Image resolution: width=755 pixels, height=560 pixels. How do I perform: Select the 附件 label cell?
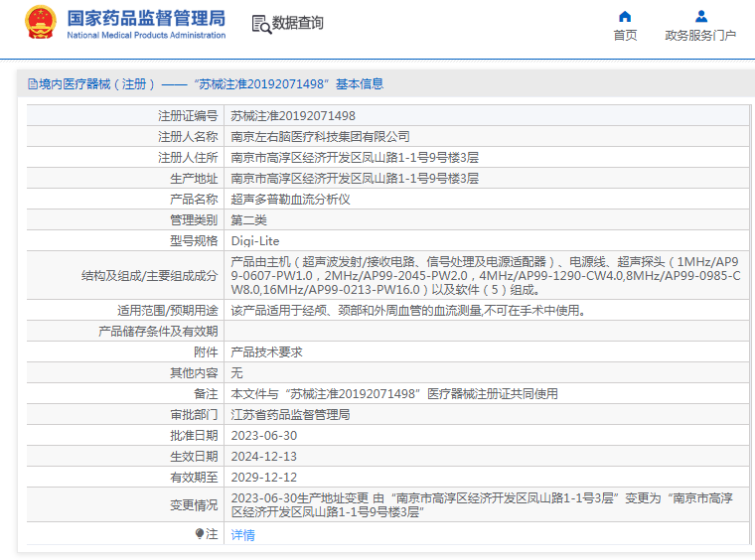pyautogui.click(x=126, y=352)
